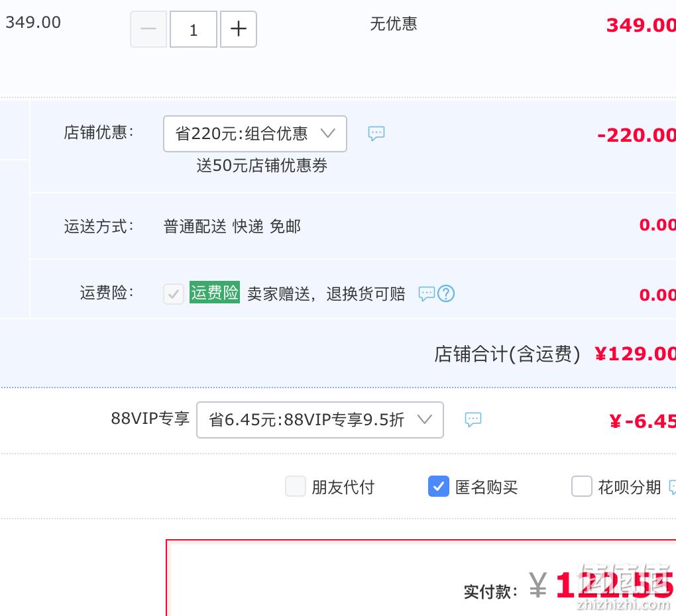Click the message icon next to 退换货可赔

click(427, 294)
